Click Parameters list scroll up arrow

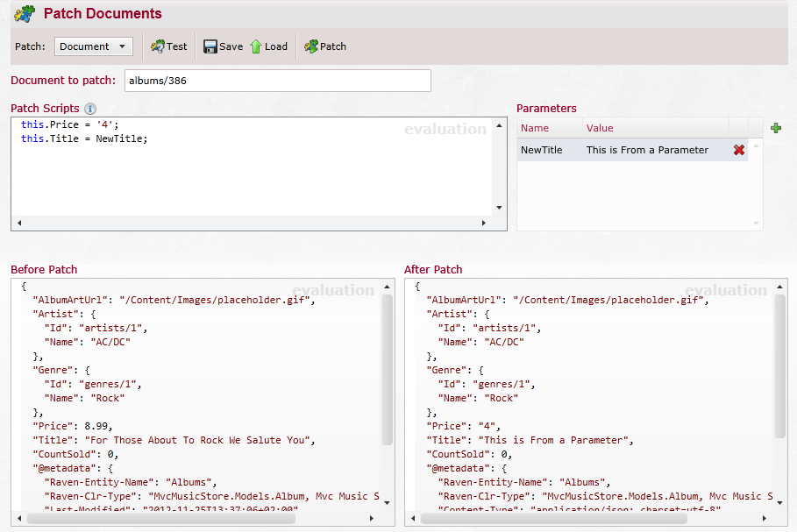coord(756,145)
